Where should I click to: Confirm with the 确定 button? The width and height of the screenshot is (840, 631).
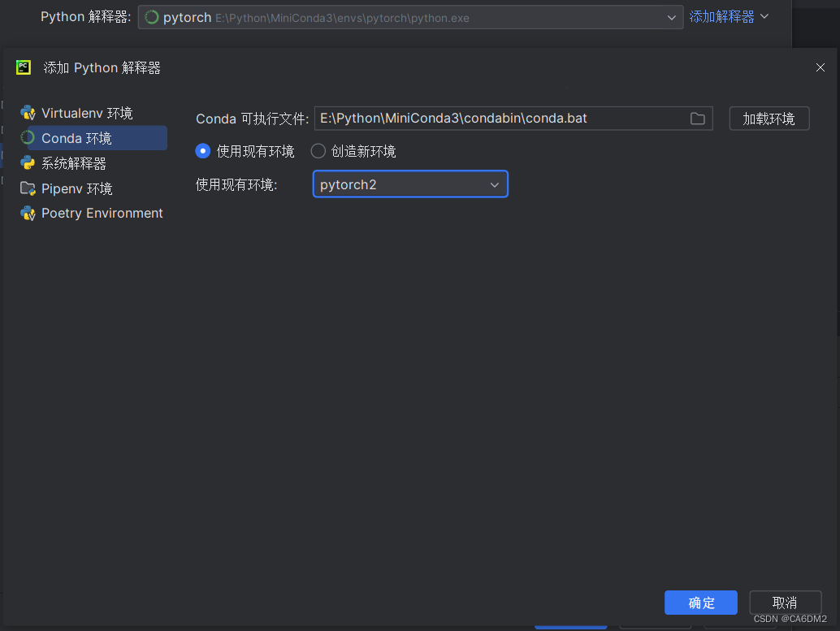[700, 603]
